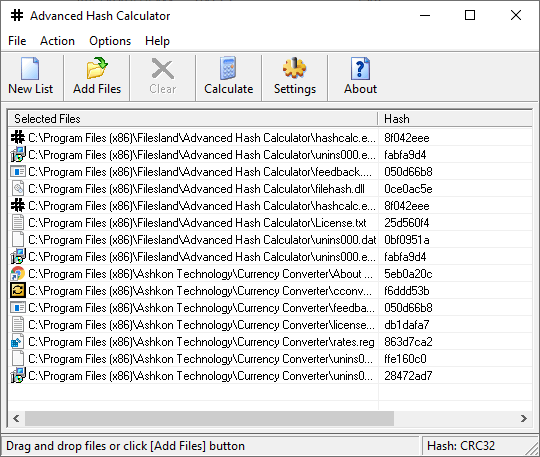Click the 'Drag and drop files' status text
The height and width of the screenshot is (457, 540).
(x=125, y=446)
